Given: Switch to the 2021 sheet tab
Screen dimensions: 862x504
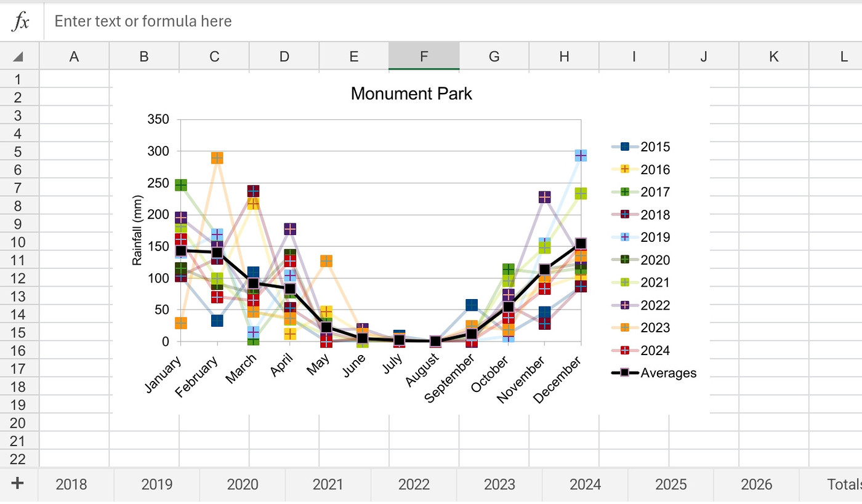Looking at the screenshot, I should click(328, 484).
